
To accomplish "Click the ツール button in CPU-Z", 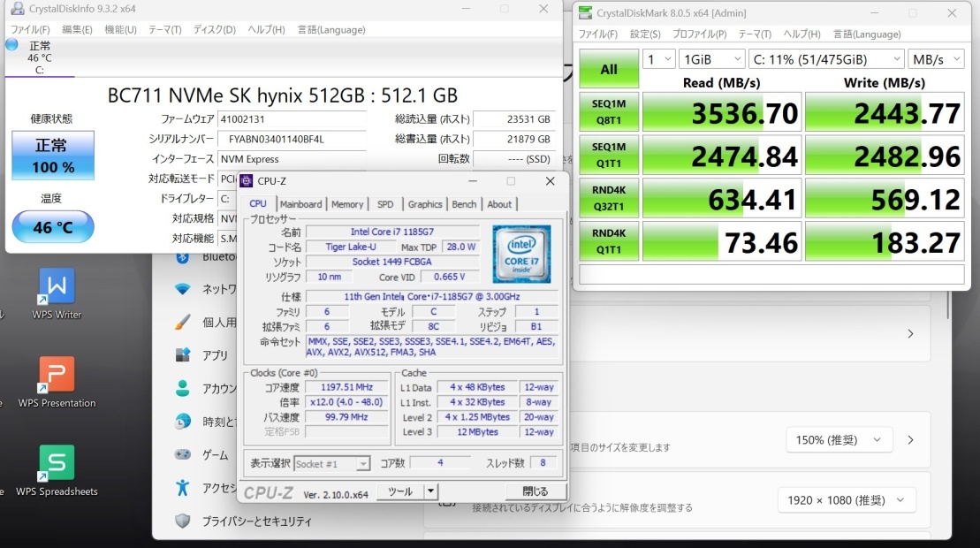I will click(x=400, y=491).
